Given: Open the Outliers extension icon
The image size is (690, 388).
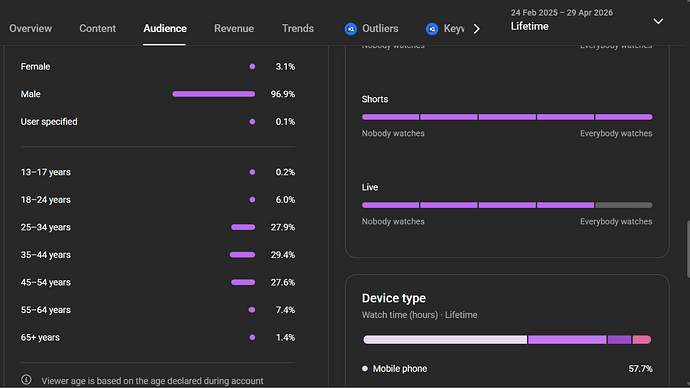Looking at the screenshot, I should point(351,29).
